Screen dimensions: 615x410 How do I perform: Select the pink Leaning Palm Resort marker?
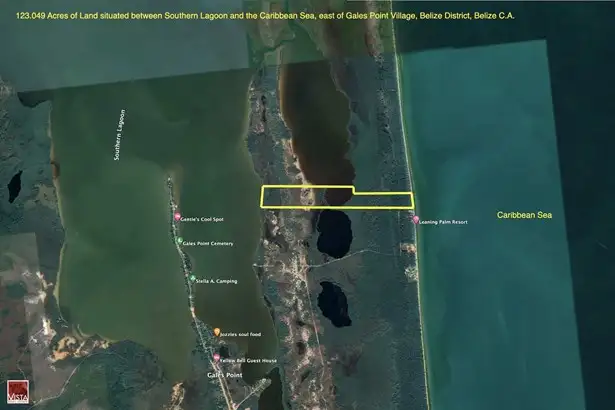point(416,220)
